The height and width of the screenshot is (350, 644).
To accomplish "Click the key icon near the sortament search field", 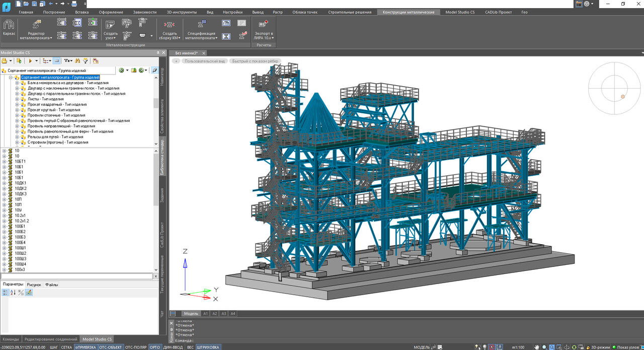I will [x=155, y=70].
